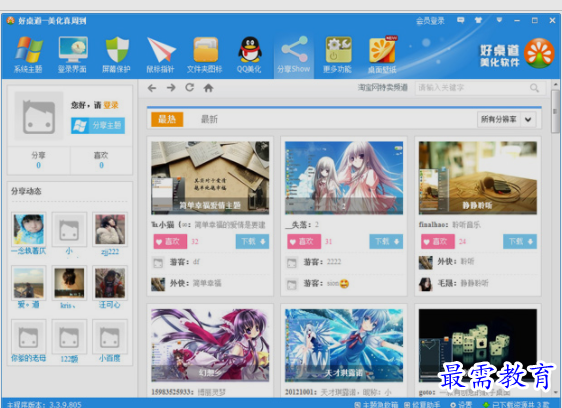The image size is (562, 408).
Task: Open 设置 in the status bar
Action: (x=461, y=404)
